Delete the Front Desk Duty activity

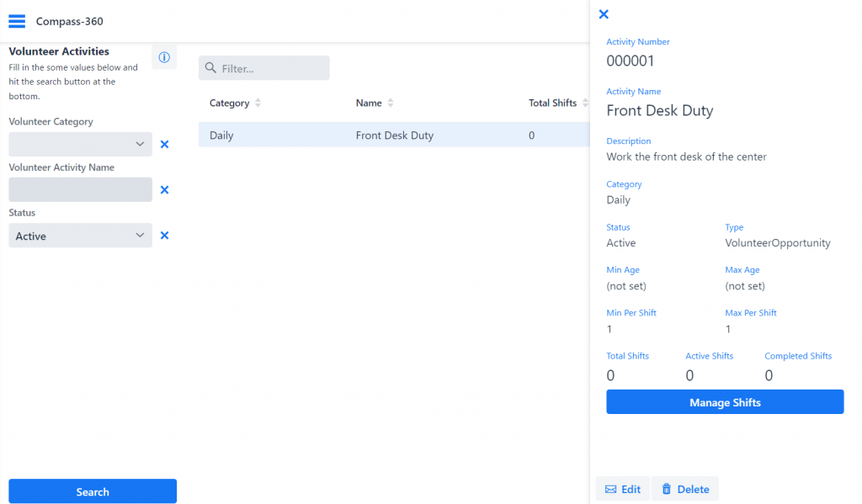point(685,489)
